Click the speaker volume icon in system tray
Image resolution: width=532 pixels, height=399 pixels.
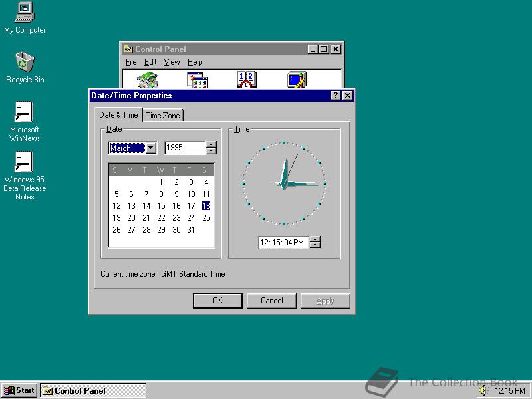coord(482,390)
